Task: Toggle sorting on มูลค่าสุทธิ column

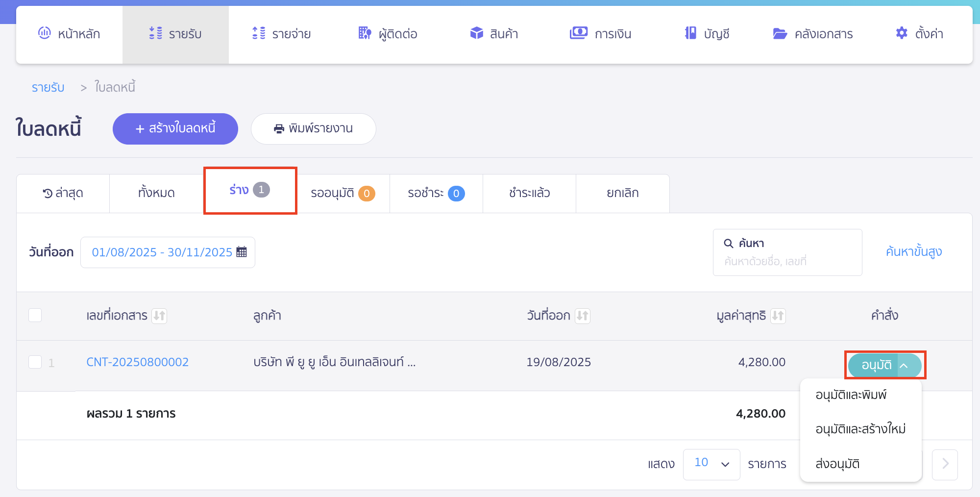Action: [778, 316]
